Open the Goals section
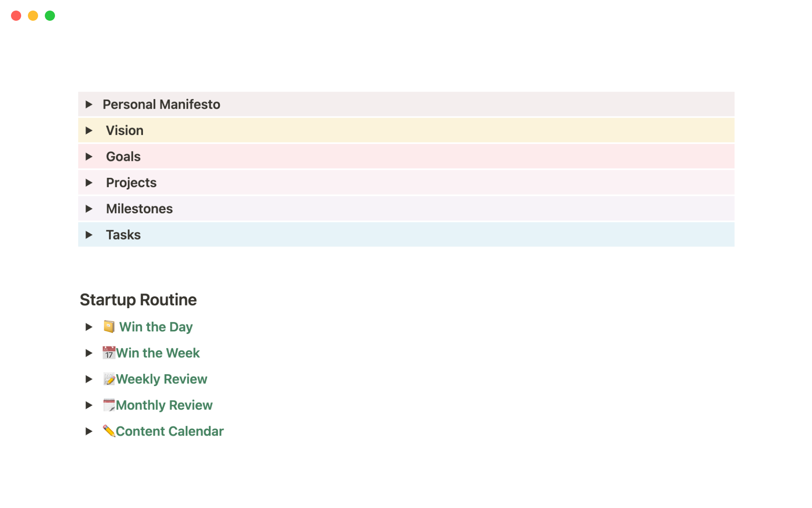 click(x=89, y=156)
